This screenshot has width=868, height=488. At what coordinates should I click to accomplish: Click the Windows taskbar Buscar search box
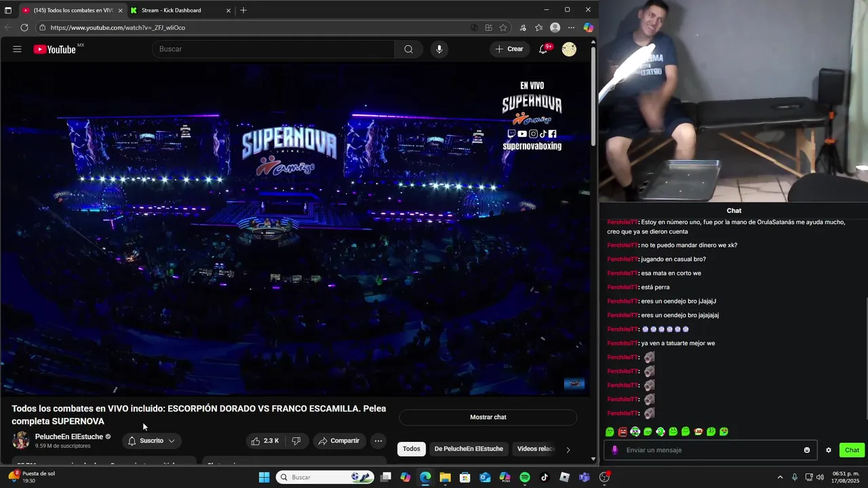click(324, 477)
